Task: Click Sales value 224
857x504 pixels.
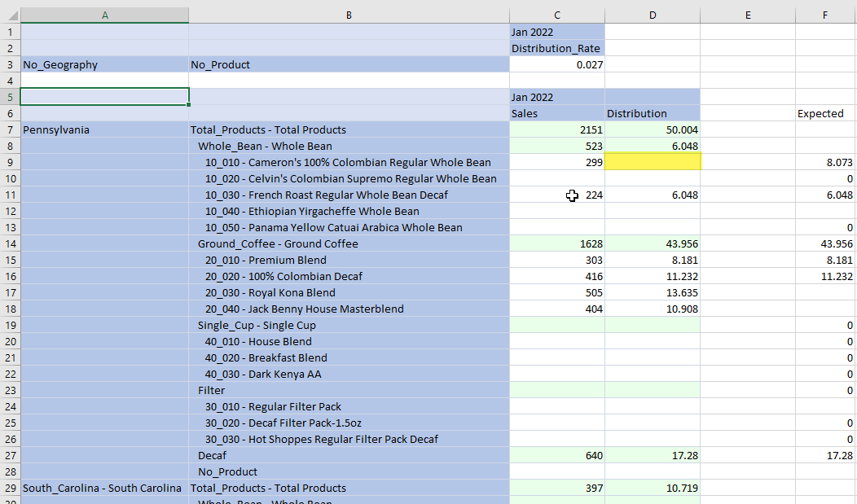Action: pyautogui.click(x=557, y=195)
